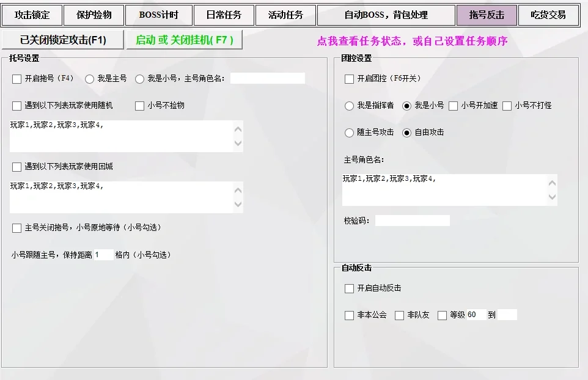This screenshot has height=380, width=588.
Task: Click down arrow of 团控 主号角色名 list
Action: (x=552, y=196)
